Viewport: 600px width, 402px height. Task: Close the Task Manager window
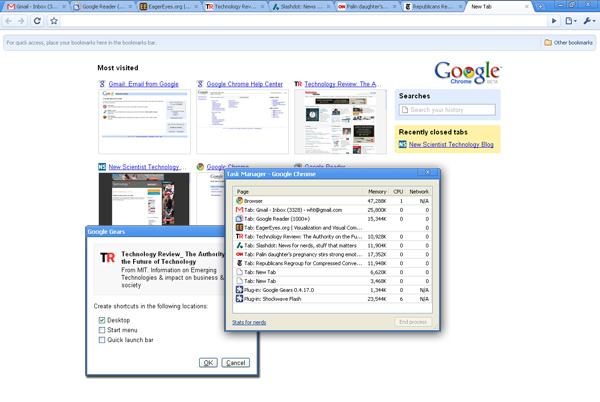pos(428,173)
